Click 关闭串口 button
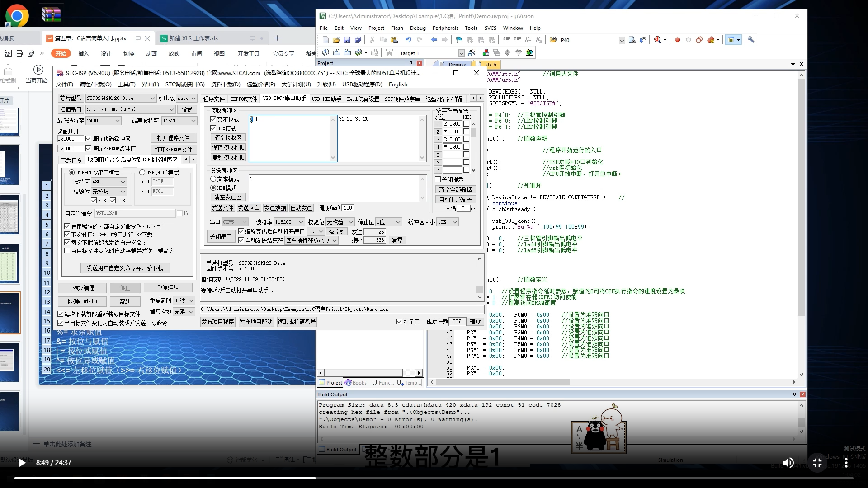Screen dimensions: 868x488 pos(221,236)
